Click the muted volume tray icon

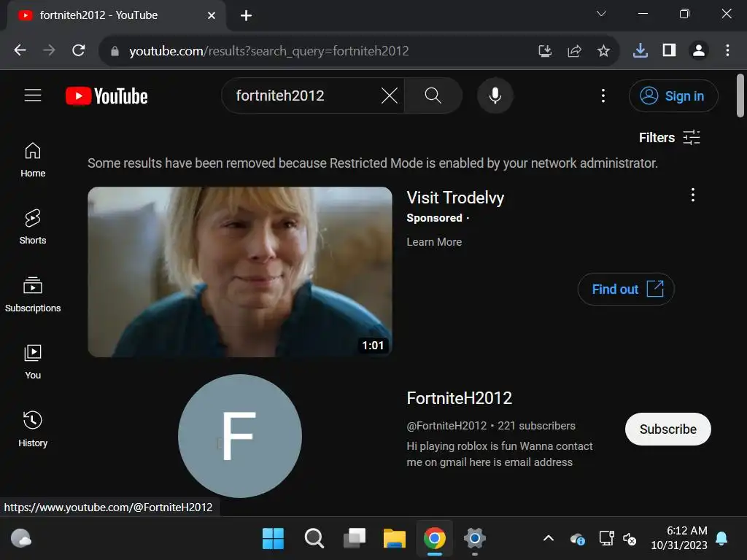630,539
